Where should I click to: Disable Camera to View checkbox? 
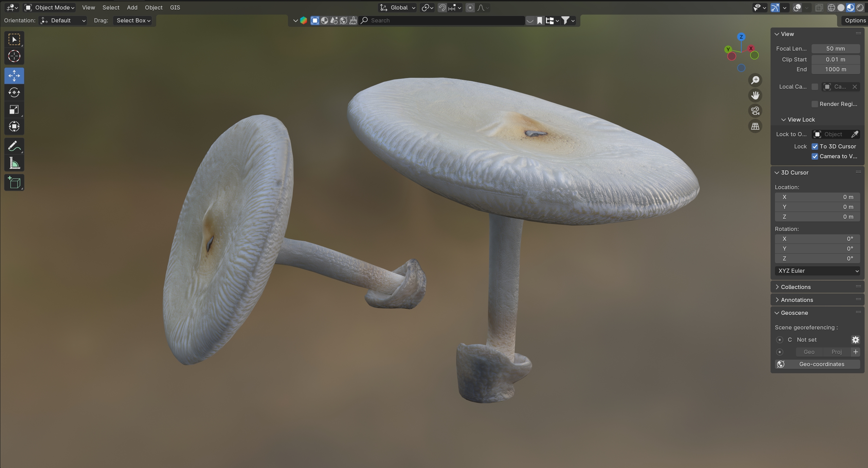pos(815,156)
